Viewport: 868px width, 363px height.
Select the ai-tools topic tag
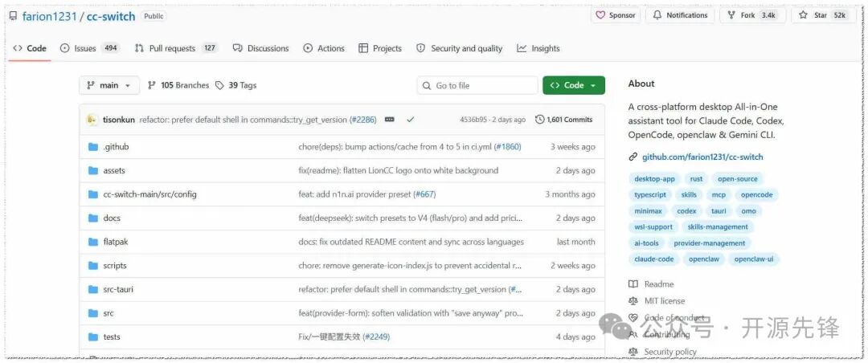coord(646,243)
